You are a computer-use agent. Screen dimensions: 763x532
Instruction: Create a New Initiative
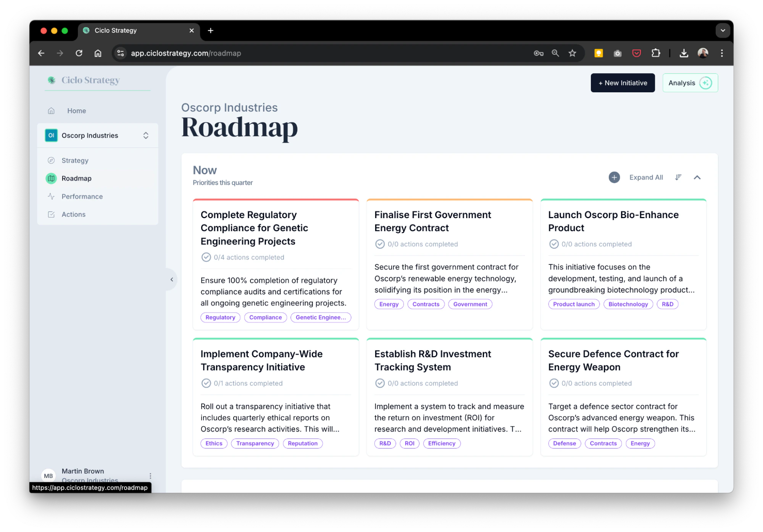tap(623, 83)
